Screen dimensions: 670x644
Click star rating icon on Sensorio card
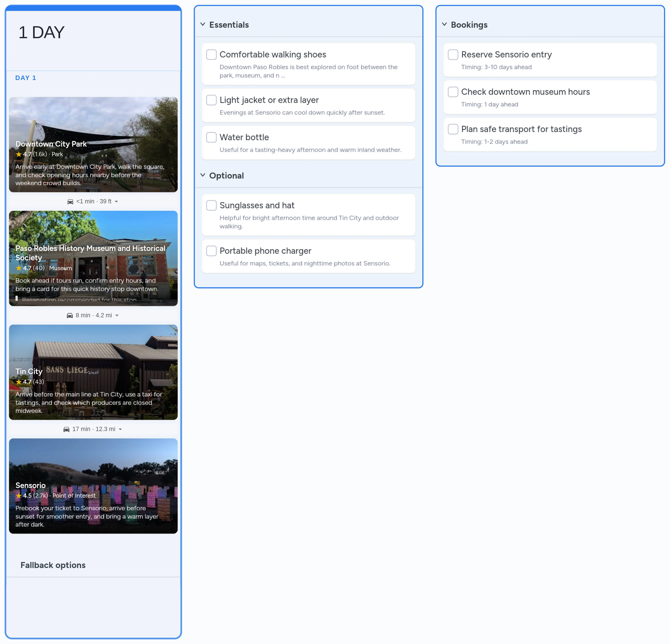[x=19, y=496]
